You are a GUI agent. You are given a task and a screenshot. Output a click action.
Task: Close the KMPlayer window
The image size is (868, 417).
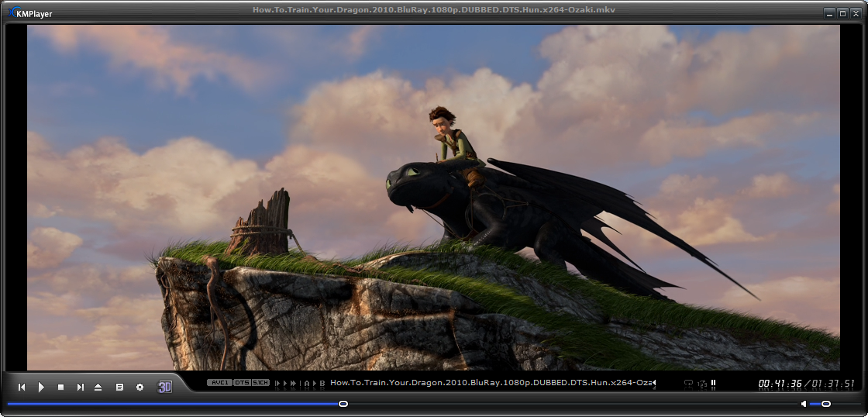pos(856,13)
